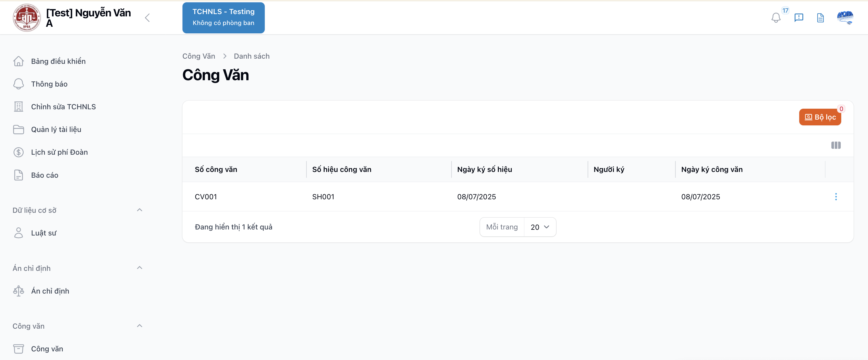Click the TCHNLS - Testing button
This screenshot has width=868, height=360.
coord(223,18)
